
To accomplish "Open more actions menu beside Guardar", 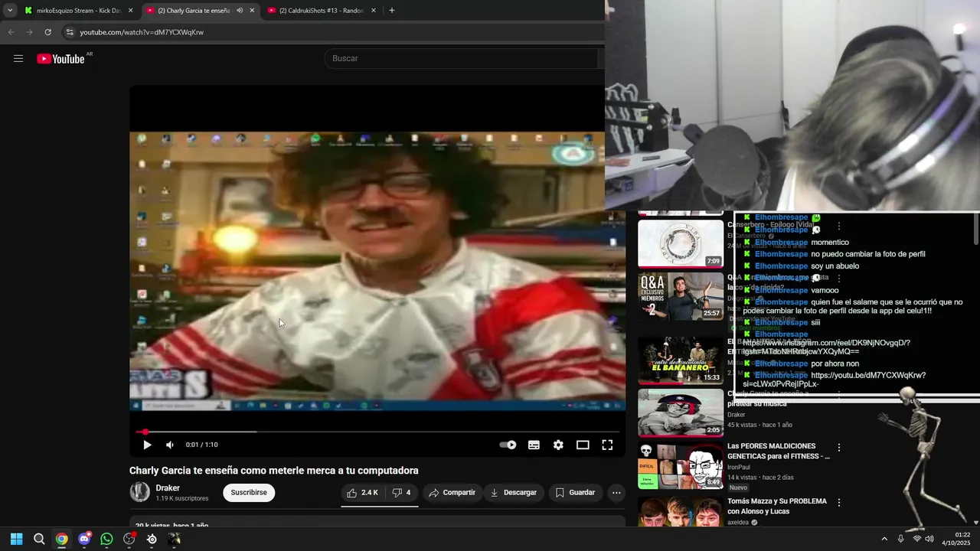I will click(616, 493).
